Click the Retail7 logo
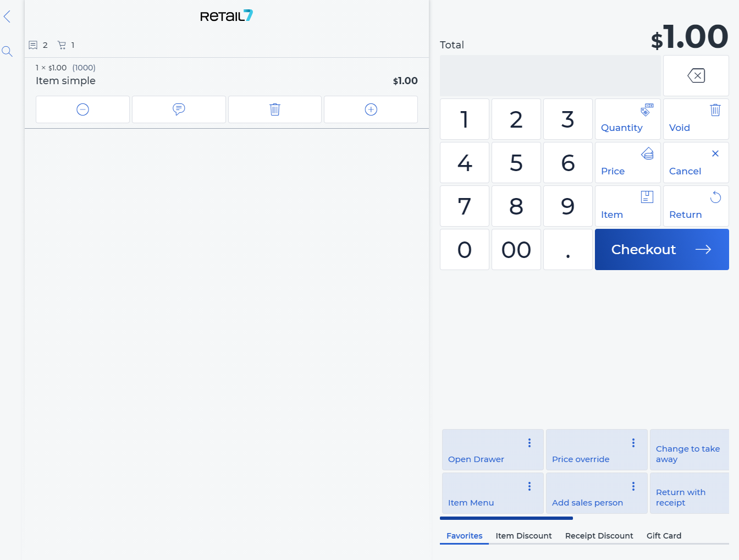Image resolution: width=739 pixels, height=560 pixels. (227, 16)
